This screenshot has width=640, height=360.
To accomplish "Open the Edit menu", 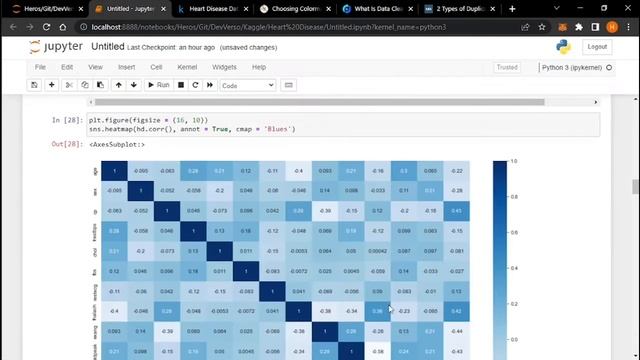I will point(67,67).
